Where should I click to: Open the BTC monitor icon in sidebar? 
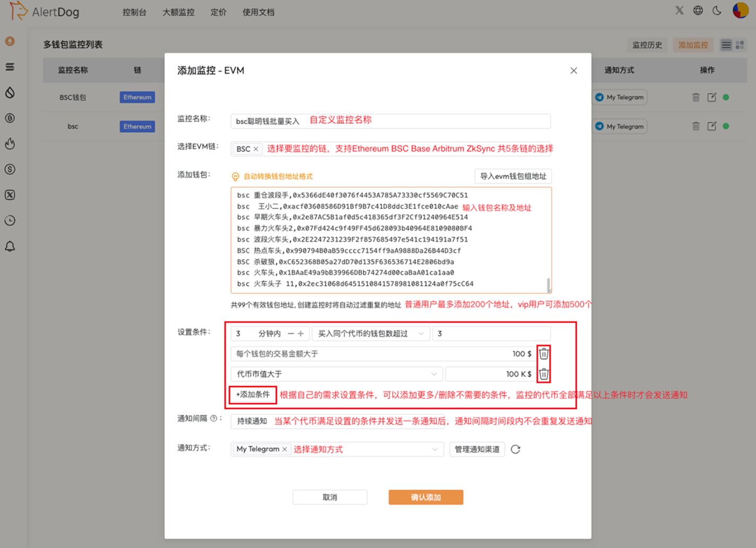click(10, 118)
